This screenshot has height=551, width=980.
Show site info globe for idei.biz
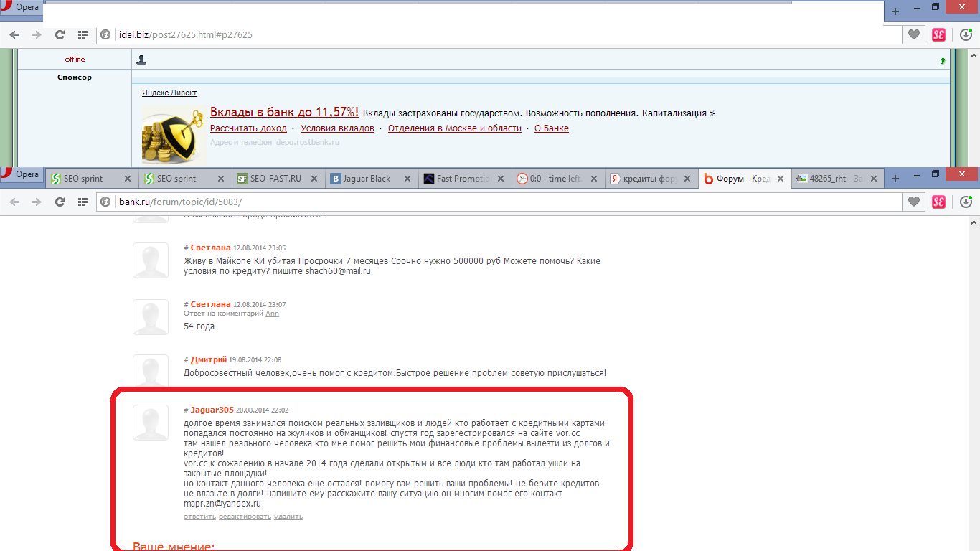(x=106, y=34)
